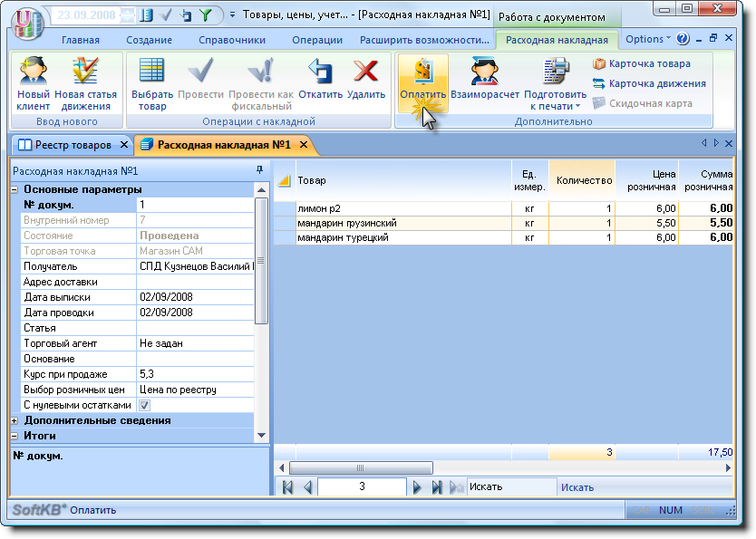Click the Получатель value field

point(195,266)
